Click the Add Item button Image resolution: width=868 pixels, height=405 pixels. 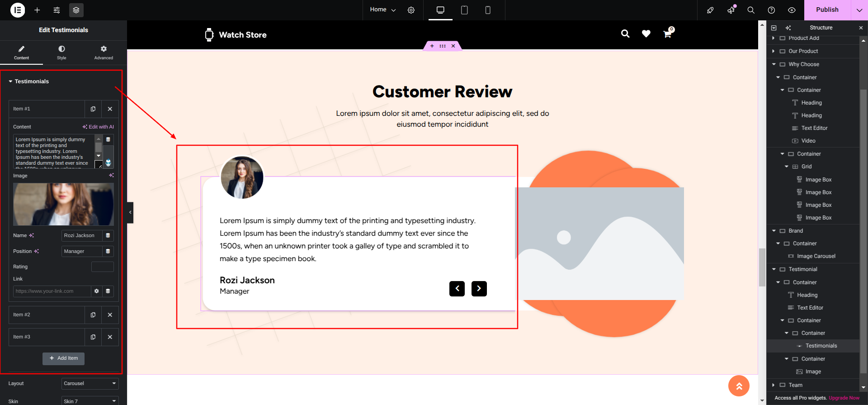point(63,358)
